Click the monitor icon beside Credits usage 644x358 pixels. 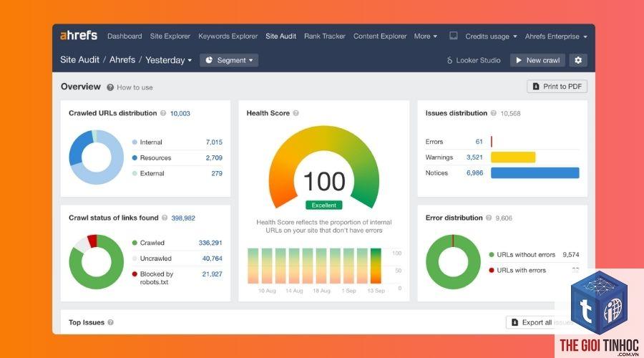click(x=454, y=36)
